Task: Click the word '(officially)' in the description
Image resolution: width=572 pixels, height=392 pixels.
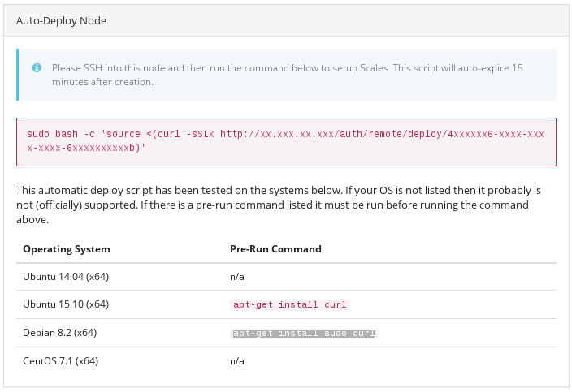Action: [63, 205]
